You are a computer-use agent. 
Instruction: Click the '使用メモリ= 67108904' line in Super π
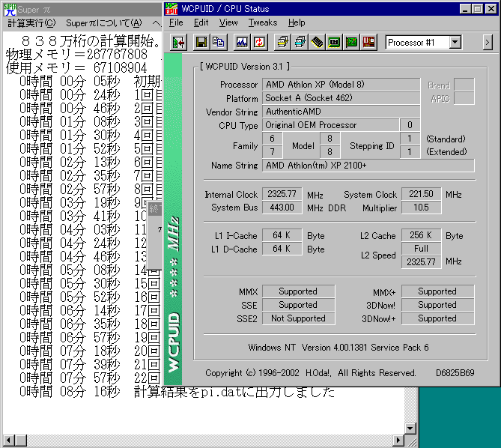pos(76,67)
